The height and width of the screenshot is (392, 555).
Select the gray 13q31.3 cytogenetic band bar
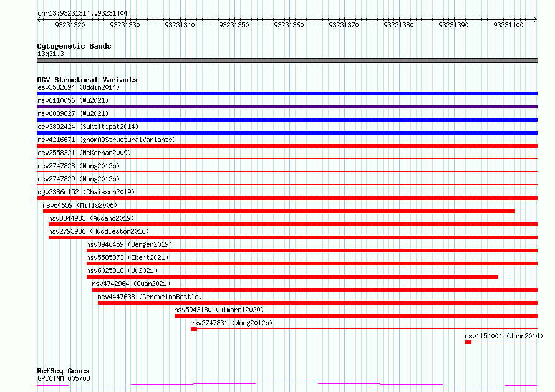pos(287,60)
